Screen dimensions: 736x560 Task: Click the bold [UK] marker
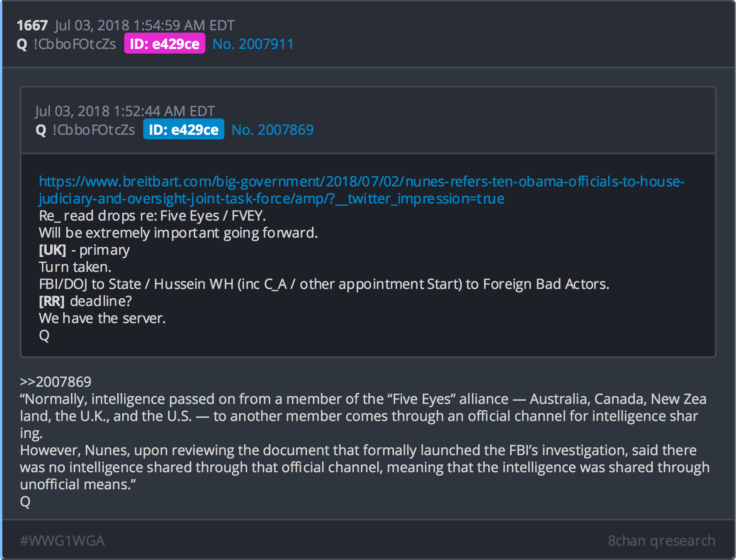click(52, 250)
